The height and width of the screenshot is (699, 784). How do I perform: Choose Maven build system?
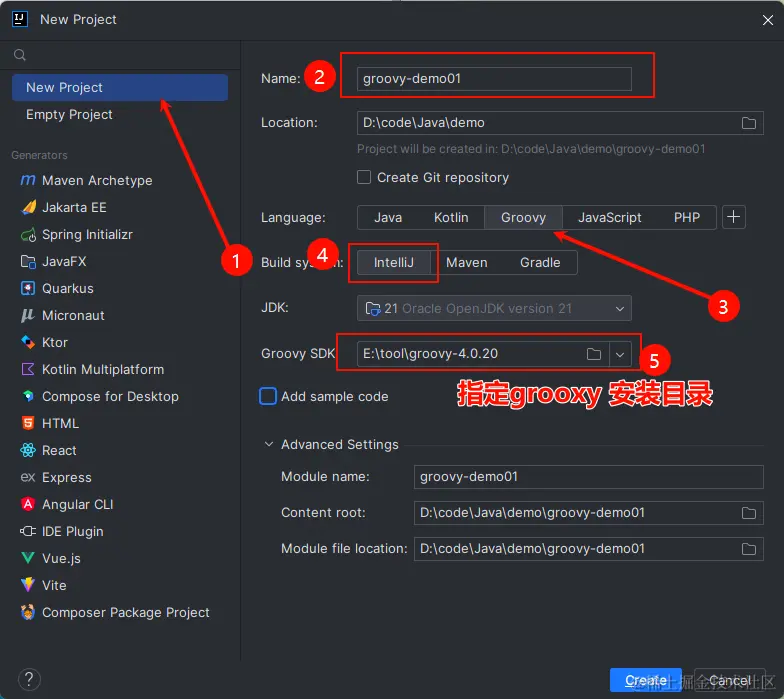pyautogui.click(x=466, y=262)
